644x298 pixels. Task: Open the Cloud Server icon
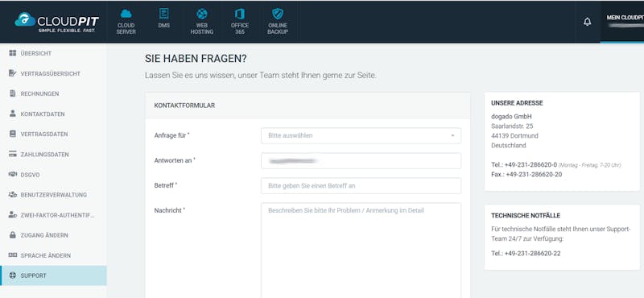click(x=126, y=14)
